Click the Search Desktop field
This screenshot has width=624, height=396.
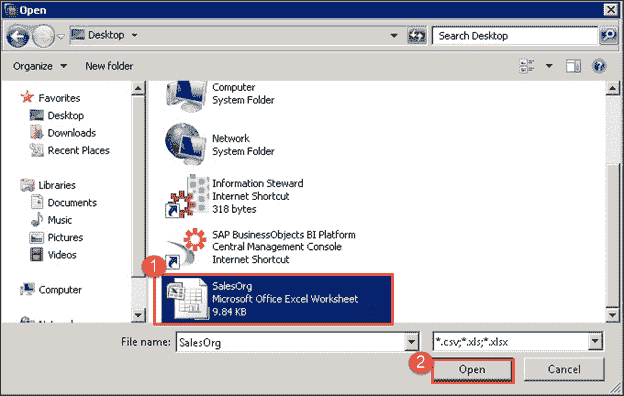515,36
